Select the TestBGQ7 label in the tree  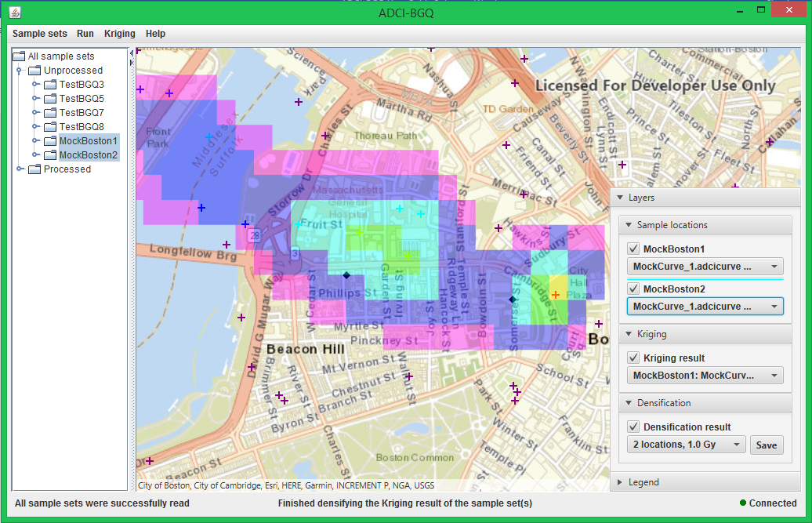pos(82,112)
